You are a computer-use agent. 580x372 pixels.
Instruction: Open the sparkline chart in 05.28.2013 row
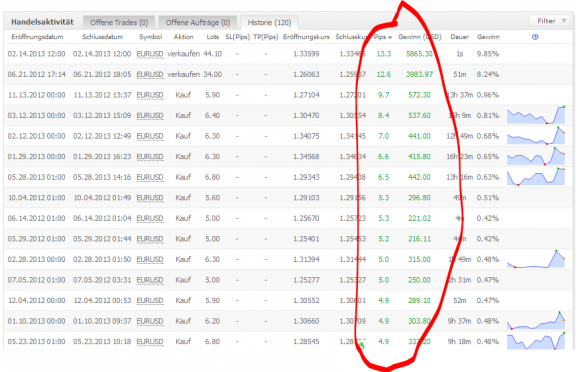pos(536,176)
